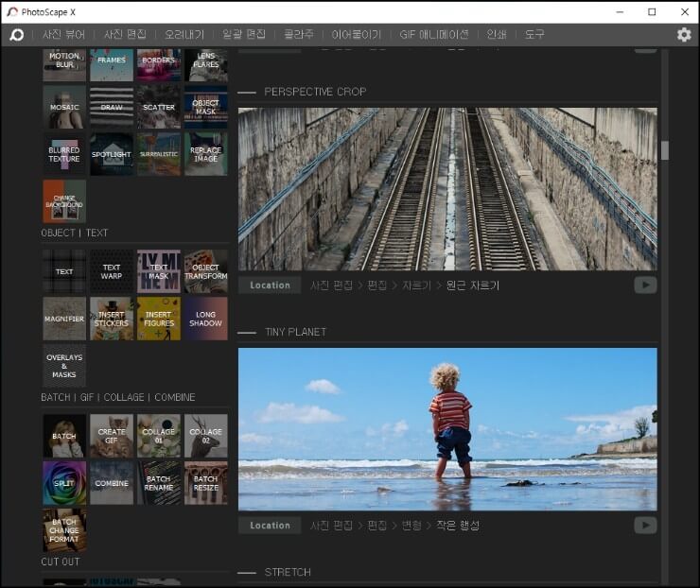Select the 콜라주 tab
The width and height of the screenshot is (700, 588).
click(x=299, y=34)
